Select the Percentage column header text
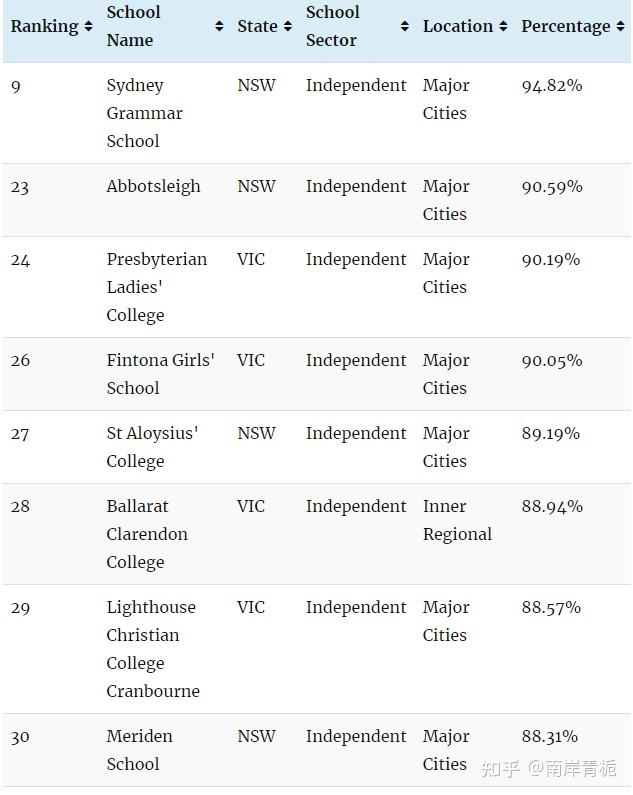Viewport: 633px width, 795px height. [566, 26]
